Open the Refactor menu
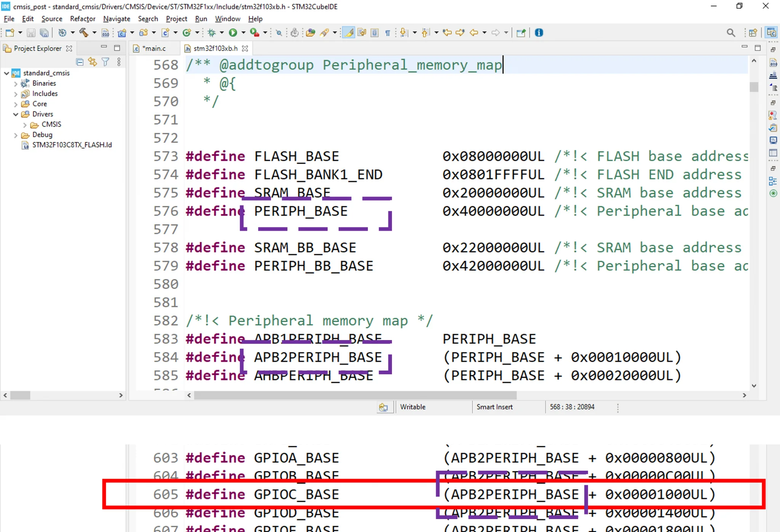 (82, 19)
